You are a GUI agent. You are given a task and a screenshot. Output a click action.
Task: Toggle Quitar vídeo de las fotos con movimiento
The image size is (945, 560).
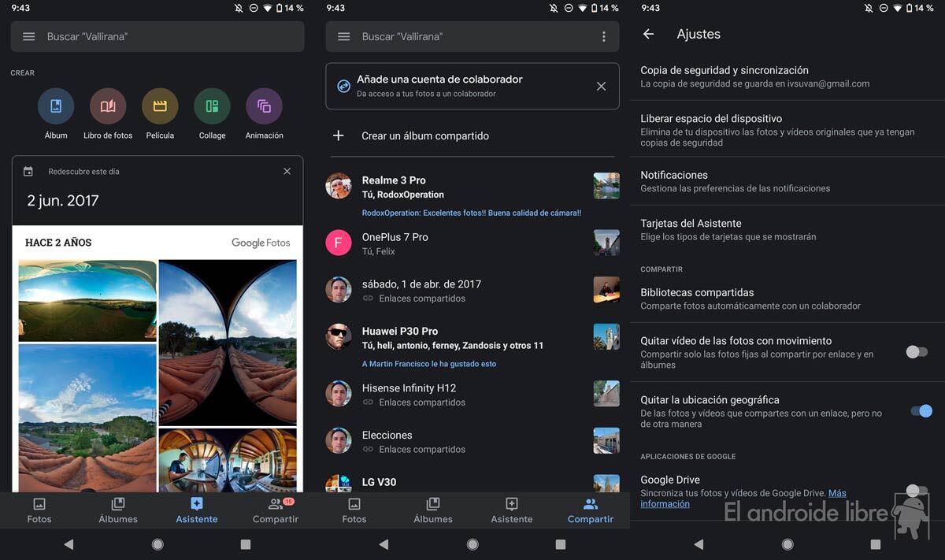point(917,352)
